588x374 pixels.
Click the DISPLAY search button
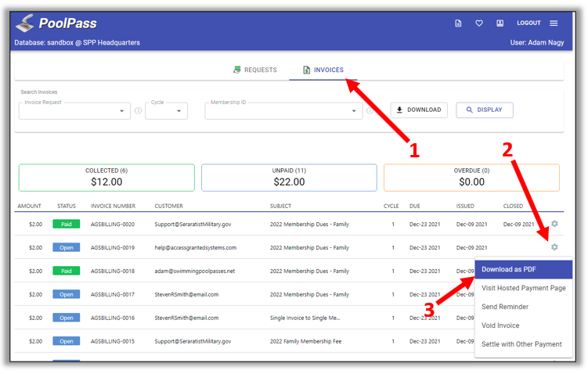pos(484,110)
